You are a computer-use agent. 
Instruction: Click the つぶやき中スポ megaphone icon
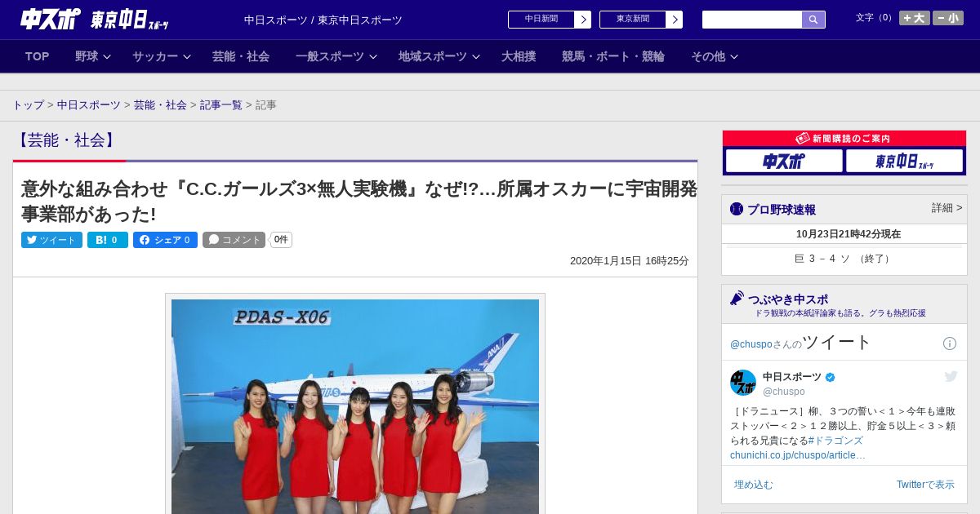(737, 299)
